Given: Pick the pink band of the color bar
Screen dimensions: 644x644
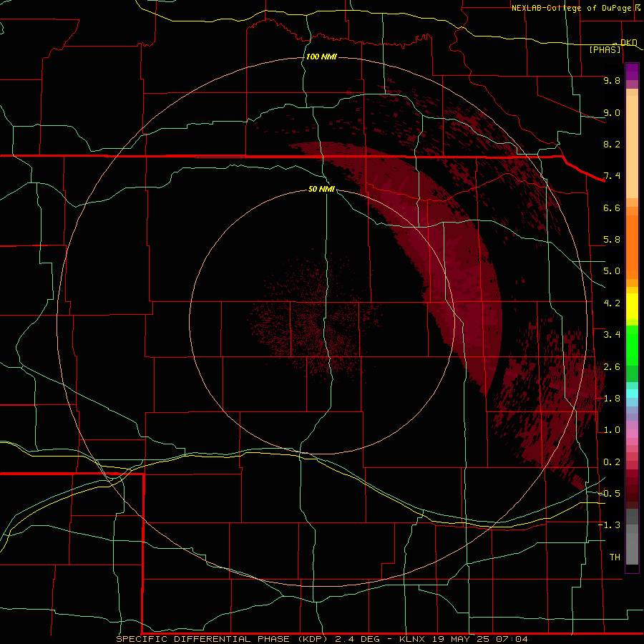Looking at the screenshot, I should [632, 434].
